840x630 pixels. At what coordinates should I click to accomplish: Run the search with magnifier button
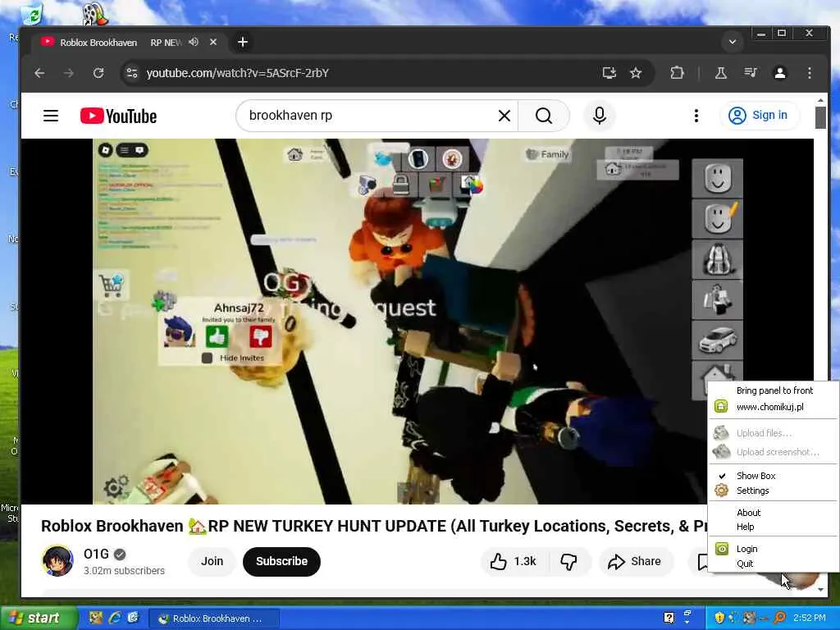point(543,116)
